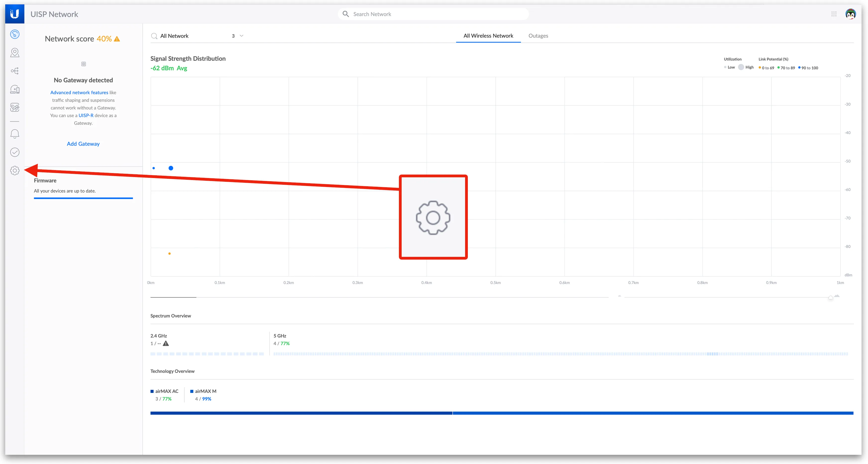Open the Map pin icon in sidebar

pos(14,52)
